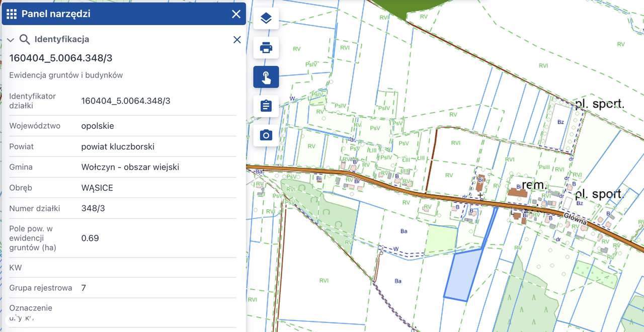
Task: Collapse the Identyfikacja section chevron
Action: tap(11, 40)
